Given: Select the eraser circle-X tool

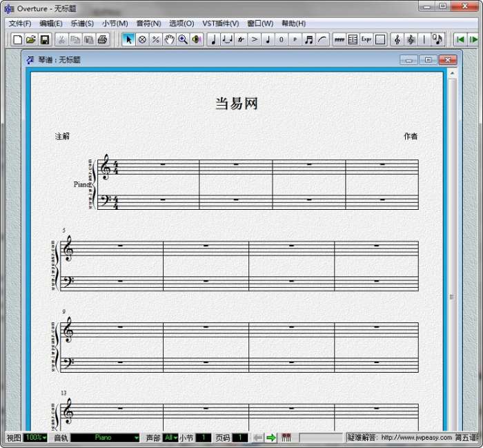Looking at the screenshot, I should [x=142, y=40].
